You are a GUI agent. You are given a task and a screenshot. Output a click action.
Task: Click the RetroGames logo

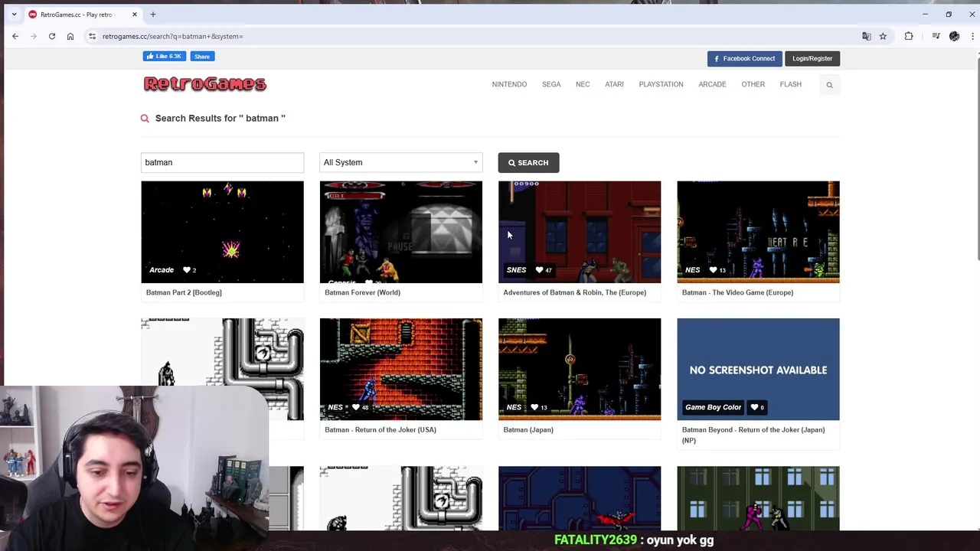click(x=205, y=84)
